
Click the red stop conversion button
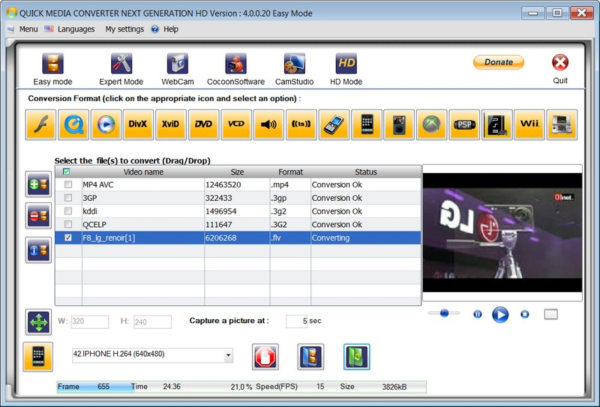coord(265,356)
